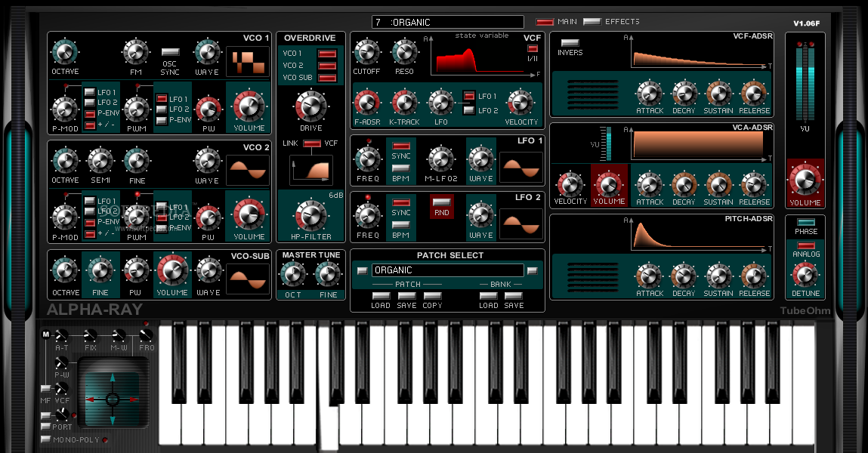Click the F-ADSR knob
Image resolution: width=868 pixels, height=453 pixels.
pyautogui.click(x=367, y=103)
